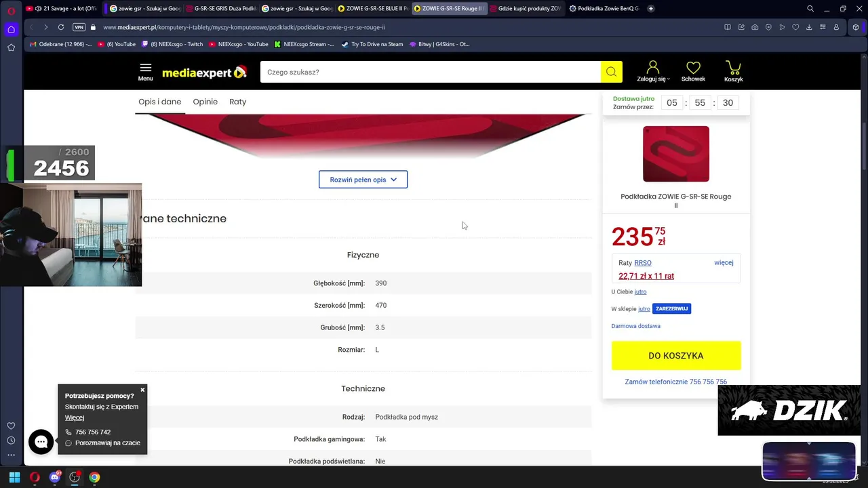Click Porozmawiaj na czacie chat option

click(x=103, y=443)
